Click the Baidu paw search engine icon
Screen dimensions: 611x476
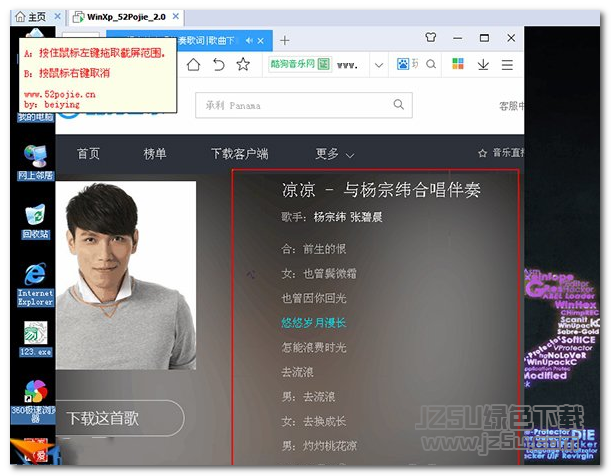[x=403, y=64]
